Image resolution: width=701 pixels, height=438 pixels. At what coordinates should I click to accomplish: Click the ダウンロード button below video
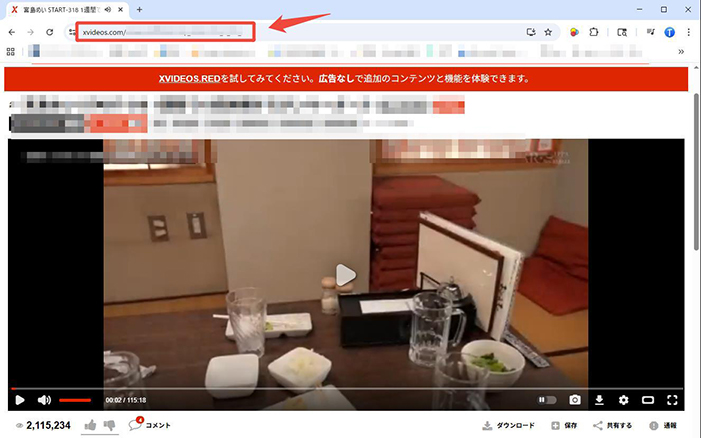coord(508,425)
